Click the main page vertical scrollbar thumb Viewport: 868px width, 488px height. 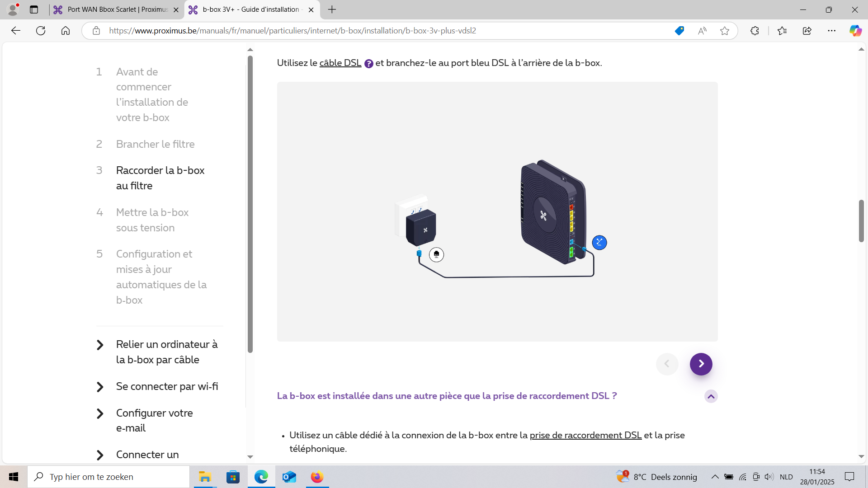coord(861,221)
